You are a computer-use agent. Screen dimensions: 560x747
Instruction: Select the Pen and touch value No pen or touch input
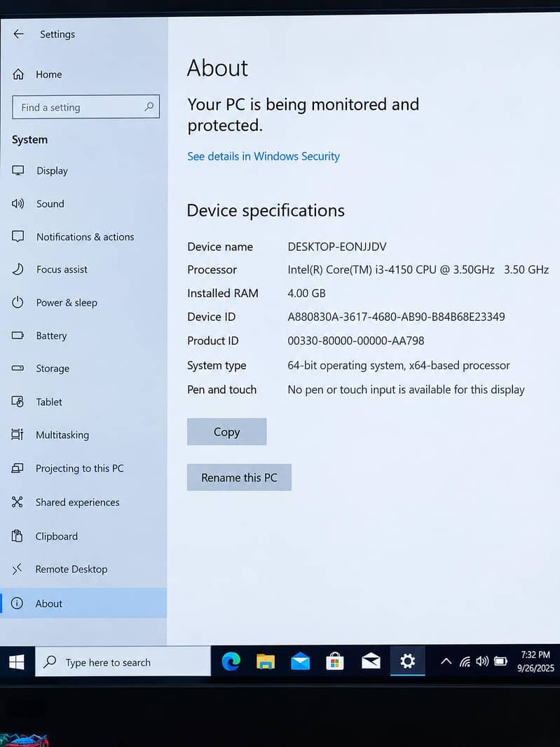(406, 390)
